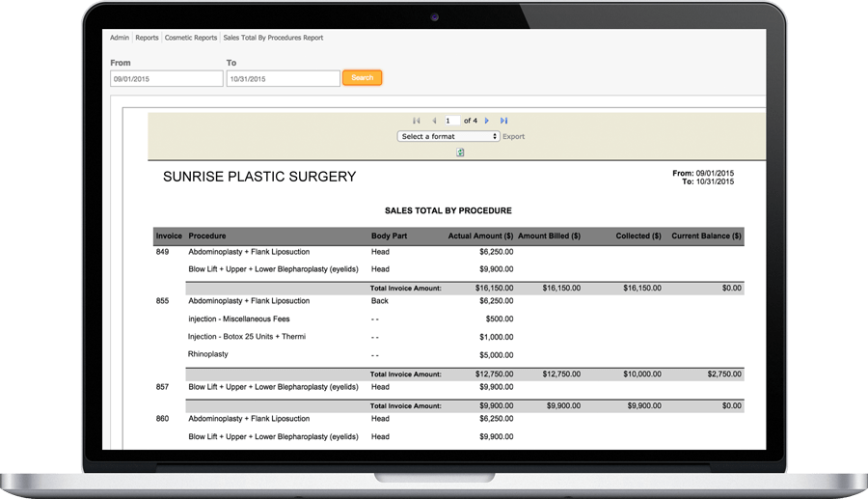Open the Reports breadcrumb

tap(147, 38)
